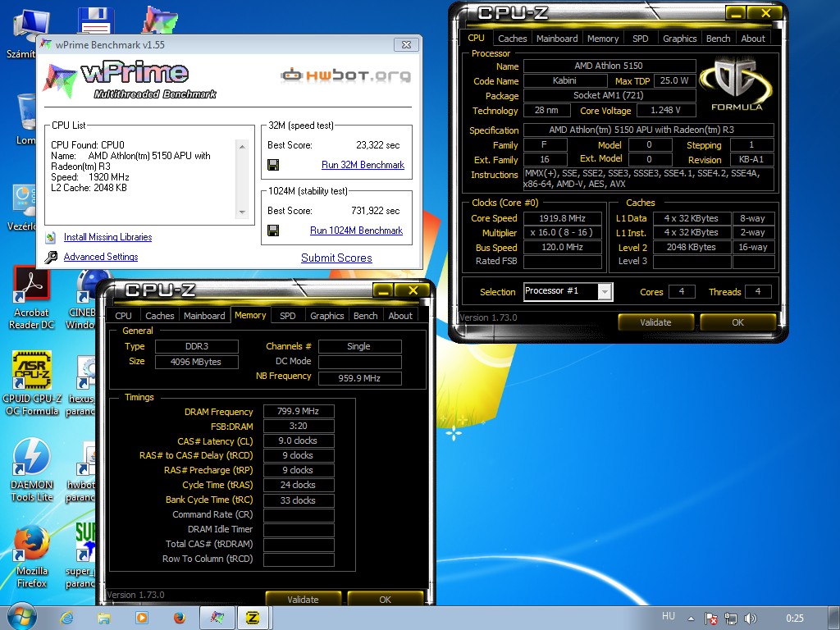
Task: Click the 23,322 sec best score
Action: (377, 145)
